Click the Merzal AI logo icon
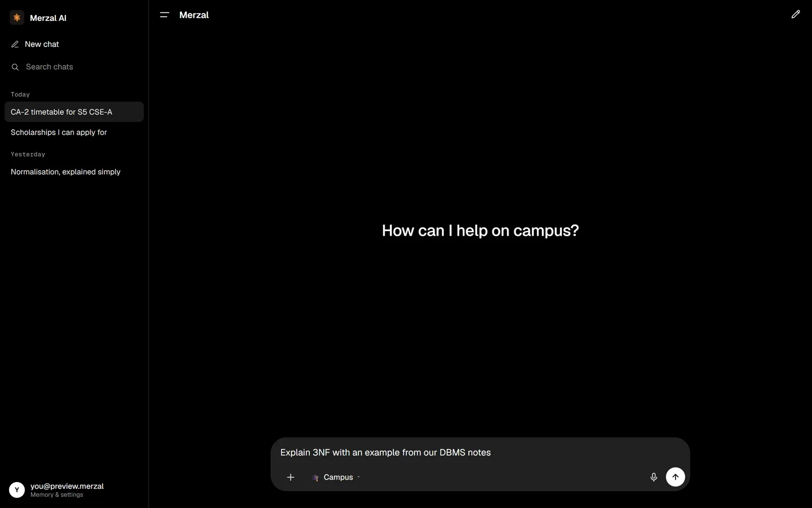 pos(17,18)
